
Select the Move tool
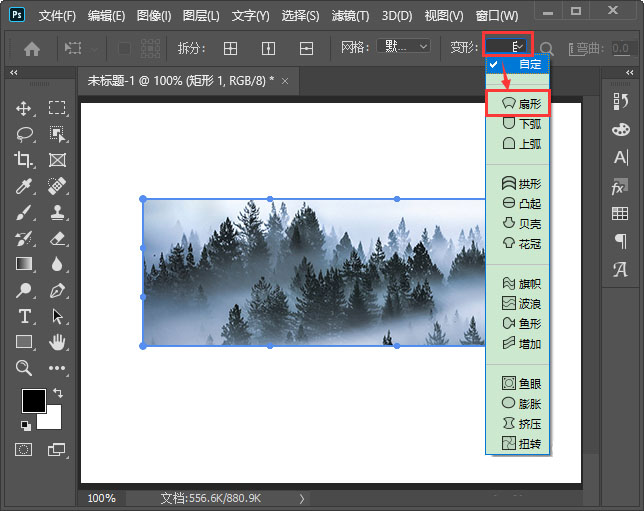click(23, 108)
